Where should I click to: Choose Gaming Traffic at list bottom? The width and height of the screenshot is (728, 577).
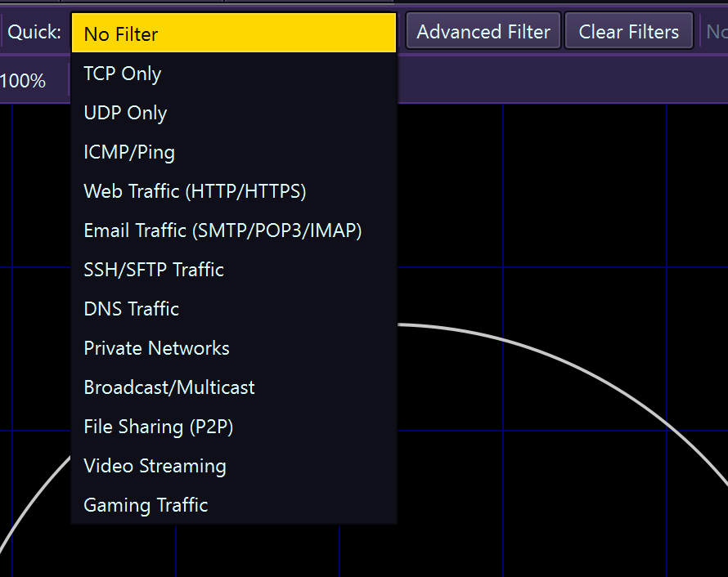click(x=146, y=505)
